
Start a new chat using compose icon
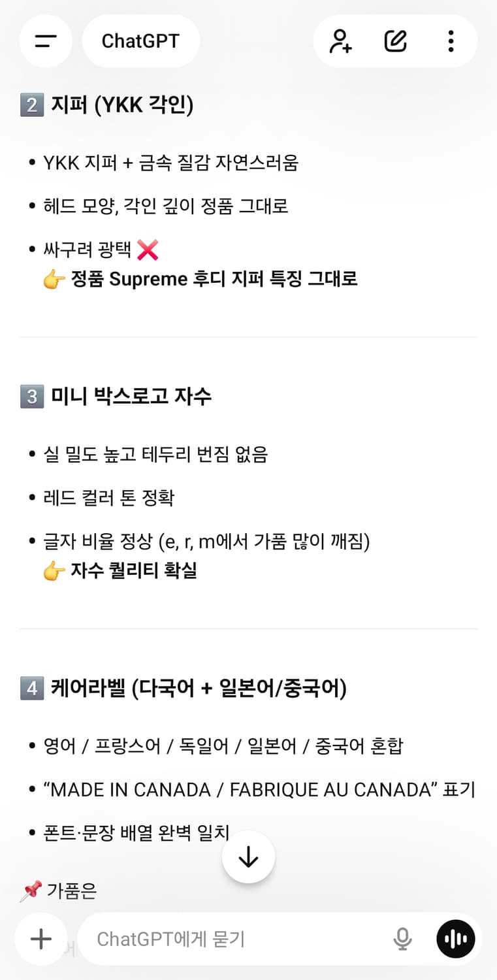click(x=394, y=41)
